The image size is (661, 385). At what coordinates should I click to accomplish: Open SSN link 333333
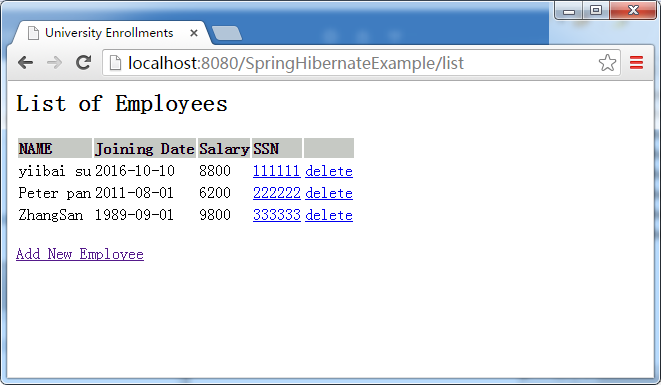click(x=277, y=215)
